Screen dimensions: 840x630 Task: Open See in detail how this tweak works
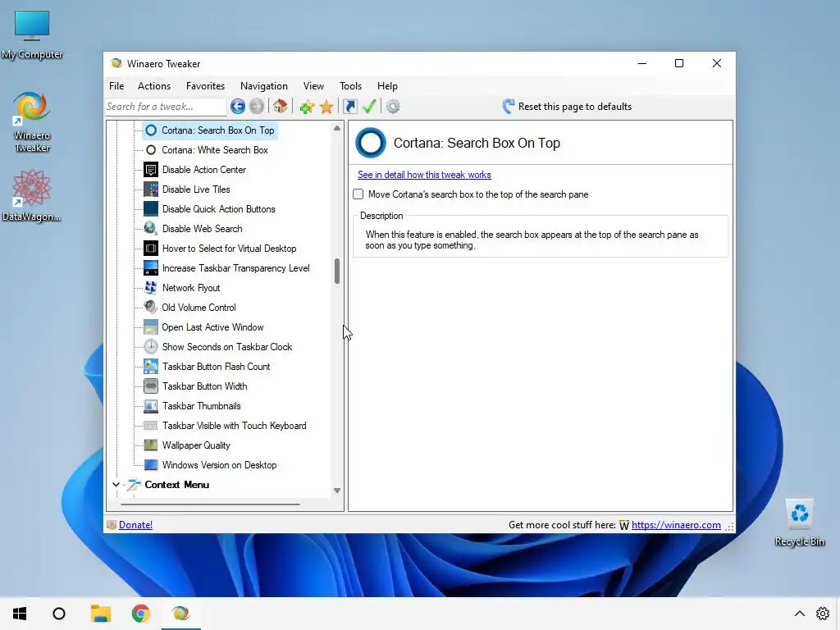424,175
